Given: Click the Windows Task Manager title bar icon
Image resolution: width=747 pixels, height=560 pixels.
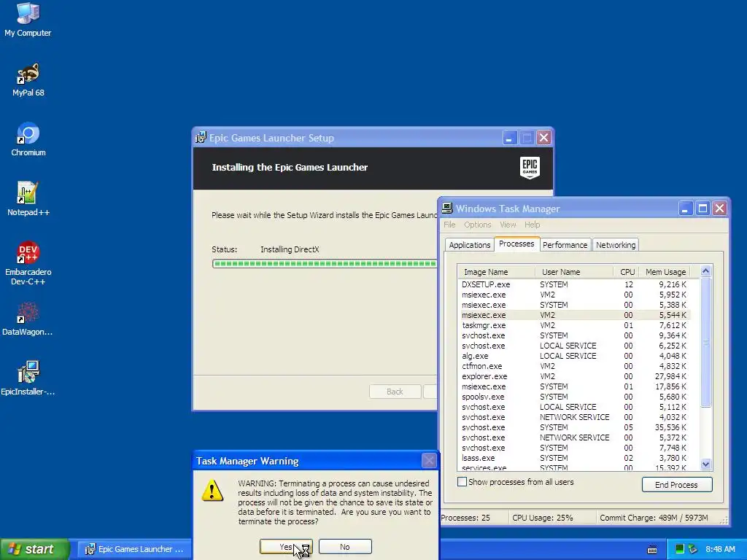Looking at the screenshot, I should [x=447, y=208].
